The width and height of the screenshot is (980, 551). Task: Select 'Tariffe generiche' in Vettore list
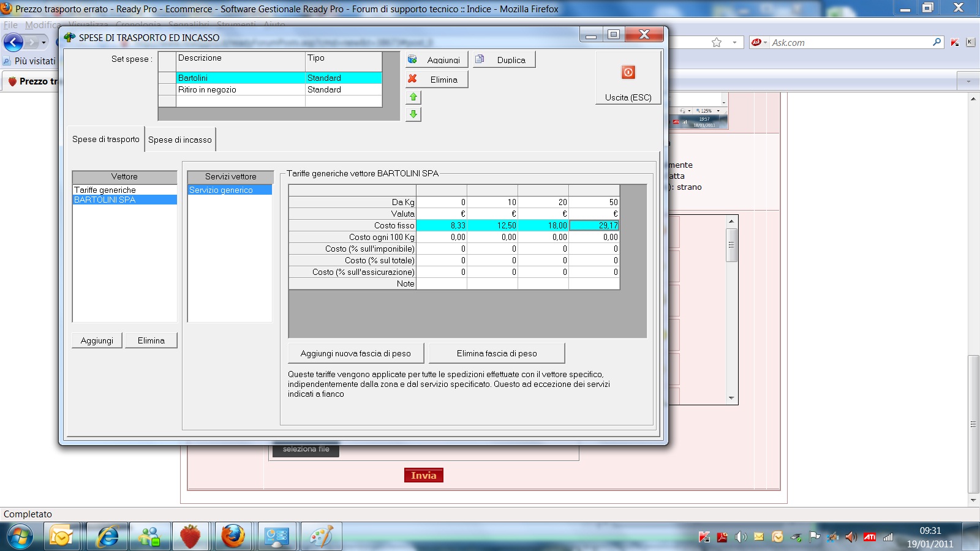coord(125,190)
